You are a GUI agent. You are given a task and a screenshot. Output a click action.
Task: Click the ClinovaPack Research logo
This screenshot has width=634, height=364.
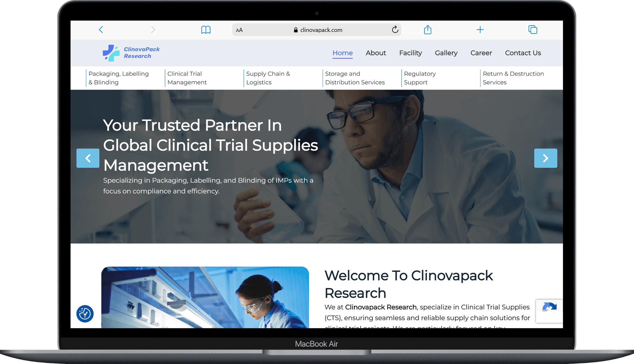click(x=131, y=53)
